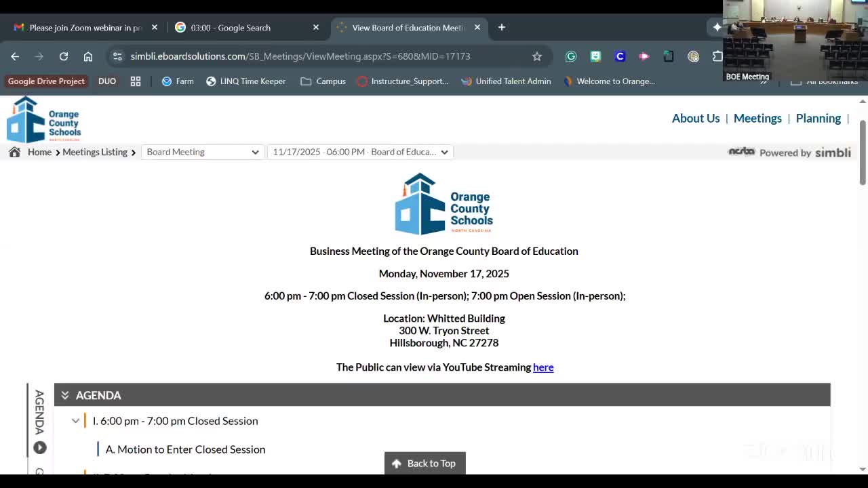Click the site Home house icon
The width and height of the screenshot is (868, 488).
pos(14,152)
